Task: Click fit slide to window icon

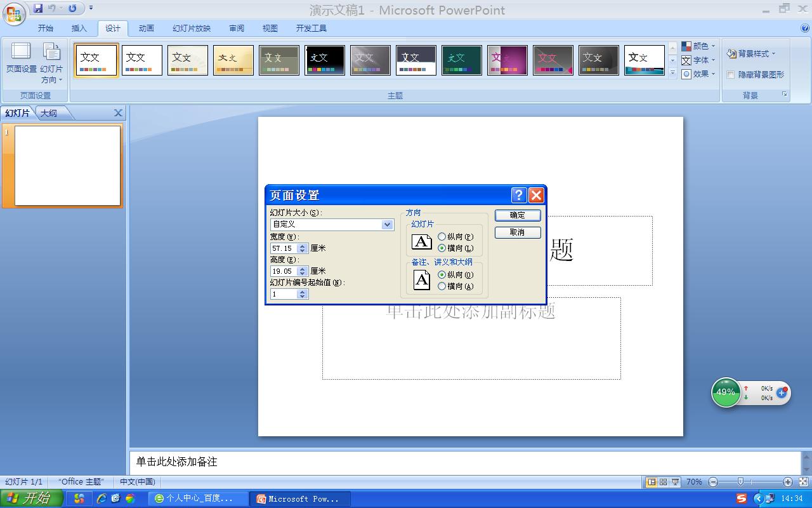Action: tap(804, 482)
